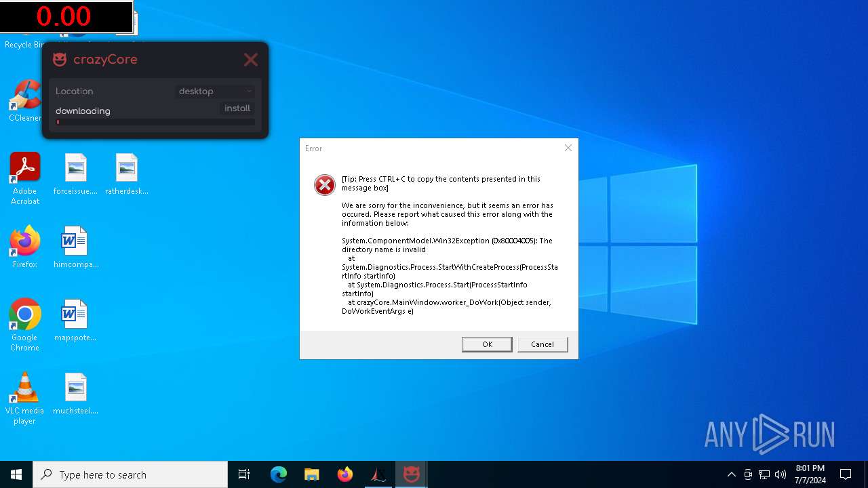Click the red error icon in dialog
This screenshot has width=868, height=488.
[325, 184]
